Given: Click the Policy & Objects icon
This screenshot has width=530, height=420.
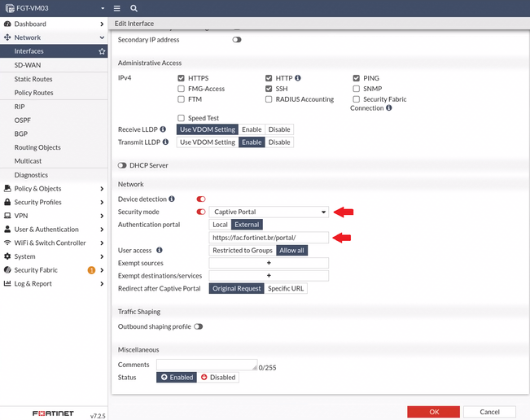Looking at the screenshot, I should (x=7, y=189).
